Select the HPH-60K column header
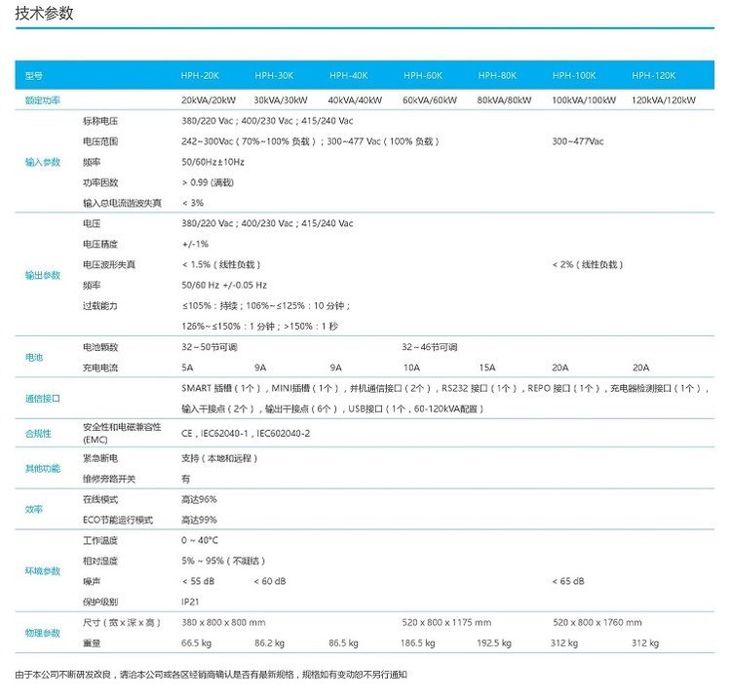The image size is (731, 700). (x=423, y=75)
